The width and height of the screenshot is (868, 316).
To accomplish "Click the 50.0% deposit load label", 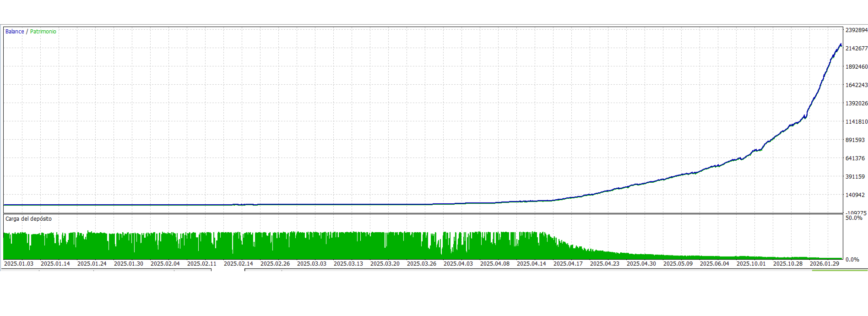I will click(x=854, y=218).
